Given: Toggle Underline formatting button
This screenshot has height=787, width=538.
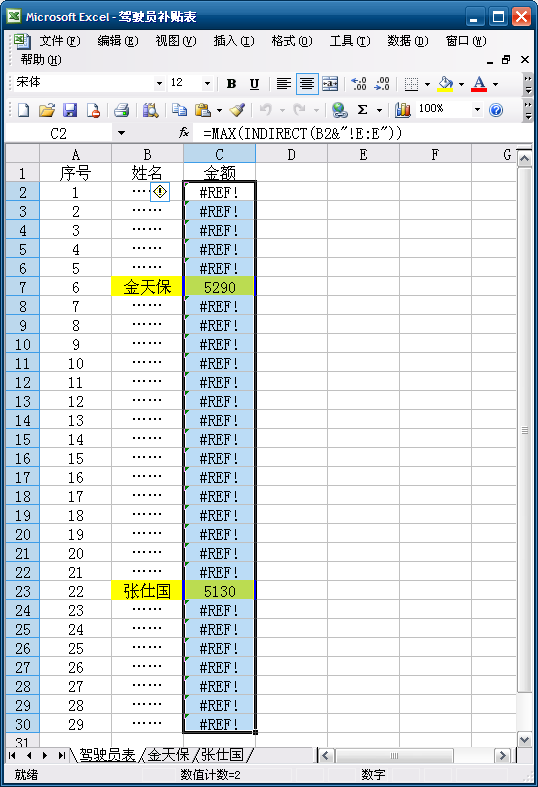Looking at the screenshot, I should coord(254,83).
